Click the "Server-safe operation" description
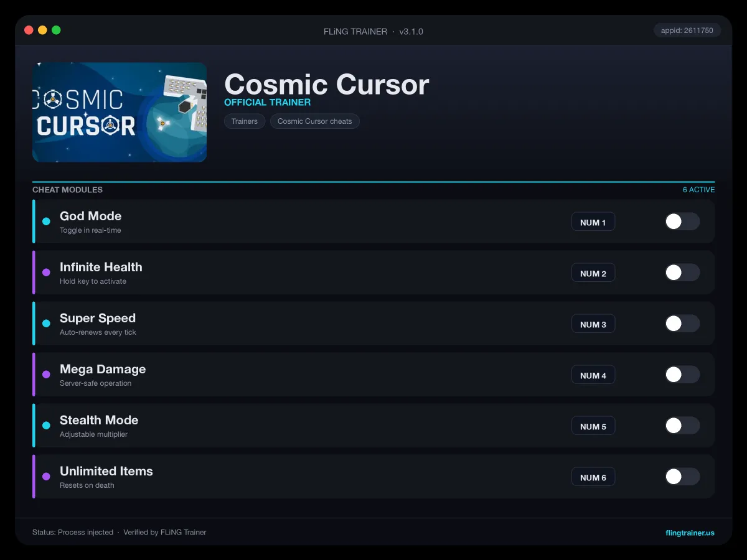The width and height of the screenshot is (747, 560). pos(95,383)
